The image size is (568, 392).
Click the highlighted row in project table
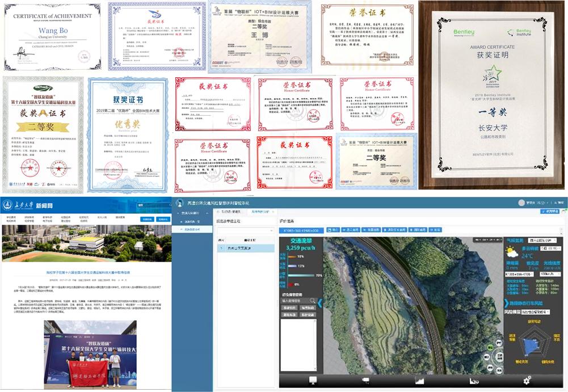[x=246, y=248]
